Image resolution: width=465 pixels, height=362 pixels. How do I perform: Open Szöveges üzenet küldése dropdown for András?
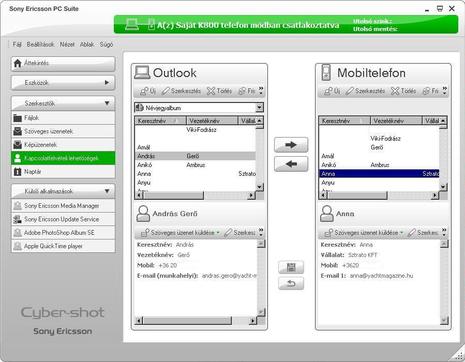(180, 233)
